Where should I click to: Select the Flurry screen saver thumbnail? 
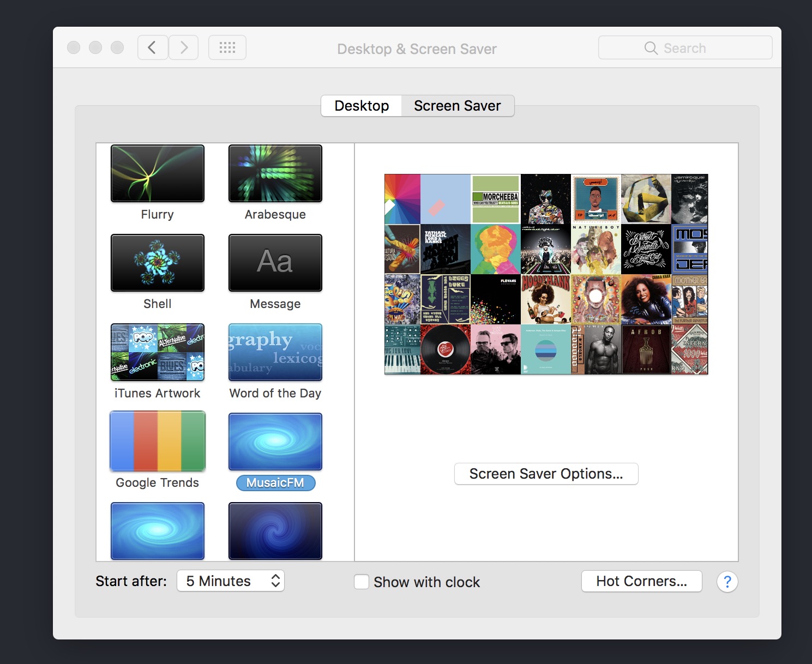tap(158, 173)
